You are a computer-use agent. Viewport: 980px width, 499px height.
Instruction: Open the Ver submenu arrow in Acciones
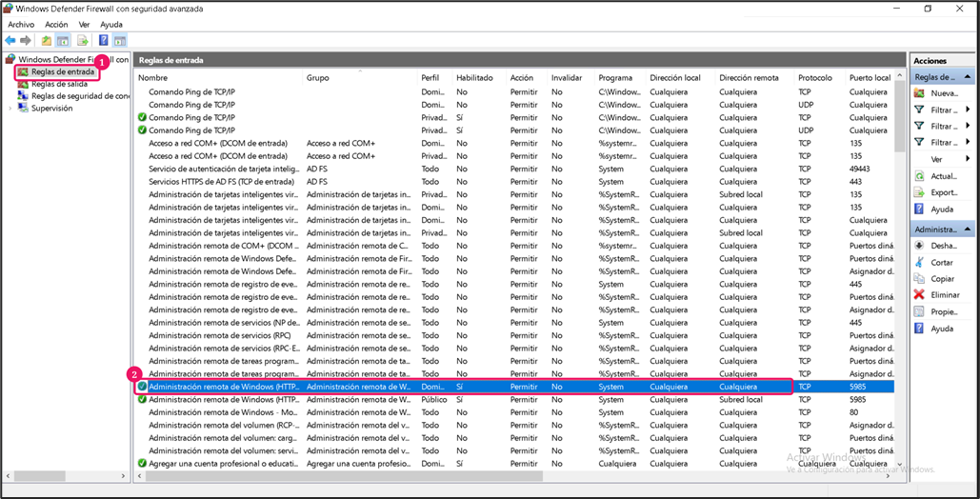[x=968, y=159]
